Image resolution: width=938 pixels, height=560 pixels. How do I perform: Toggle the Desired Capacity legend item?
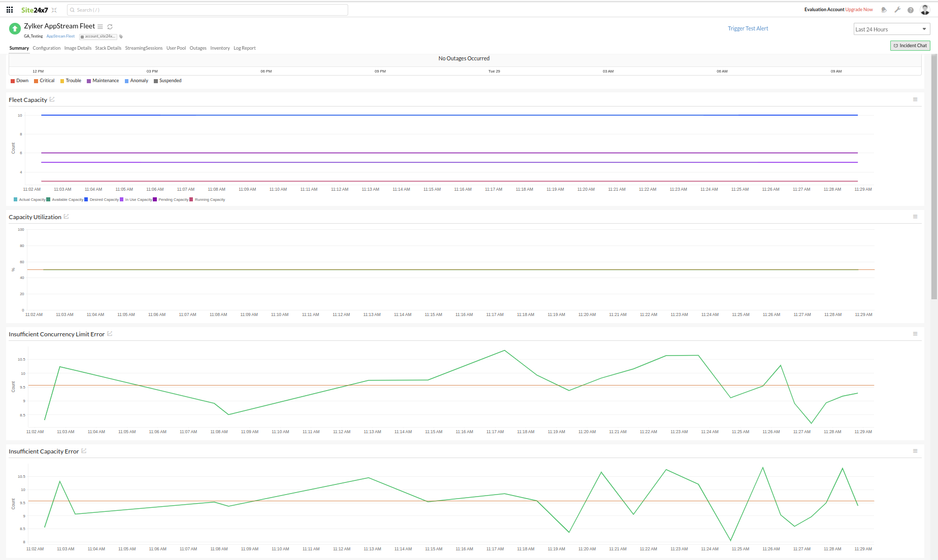click(103, 199)
